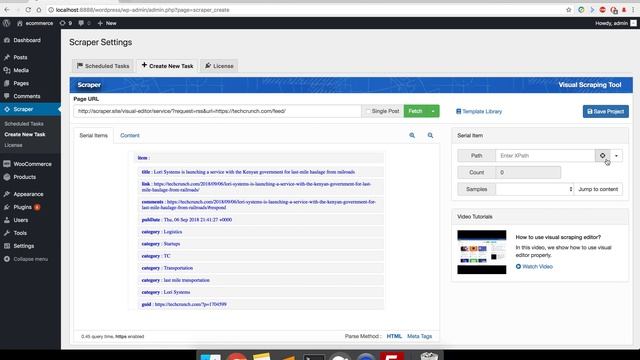Click the green Fetch button

tap(415, 111)
